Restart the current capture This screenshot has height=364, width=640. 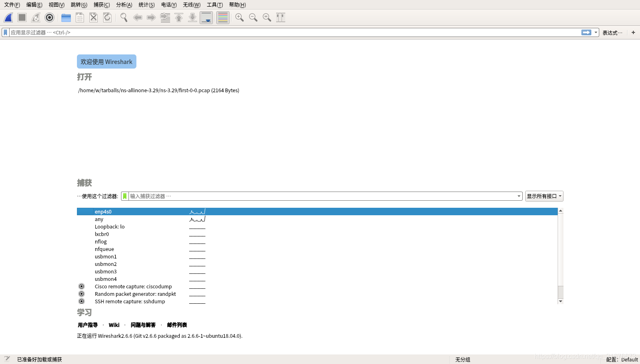36,17
